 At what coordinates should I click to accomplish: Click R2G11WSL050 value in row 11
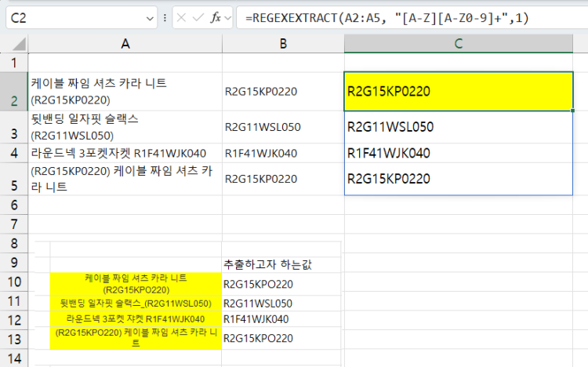(258, 303)
